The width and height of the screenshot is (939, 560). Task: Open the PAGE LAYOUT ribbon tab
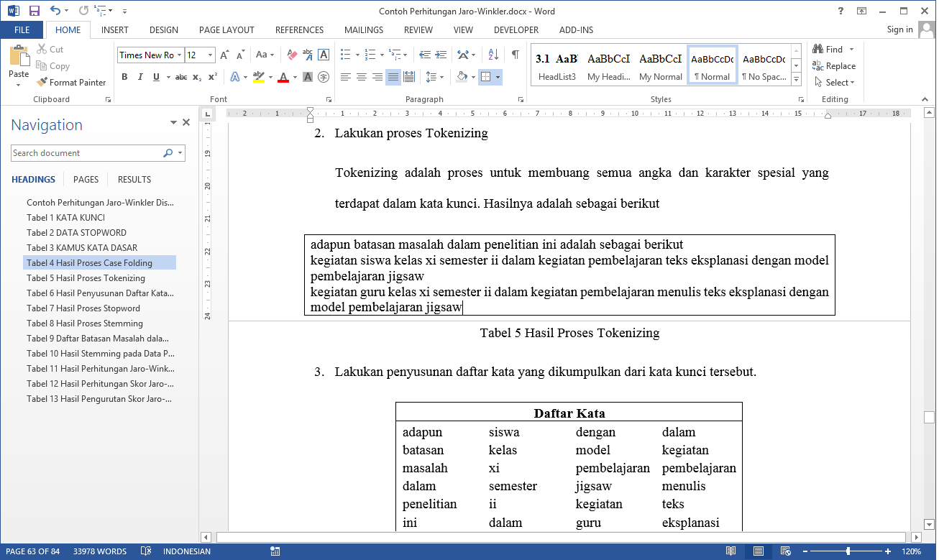[226, 30]
